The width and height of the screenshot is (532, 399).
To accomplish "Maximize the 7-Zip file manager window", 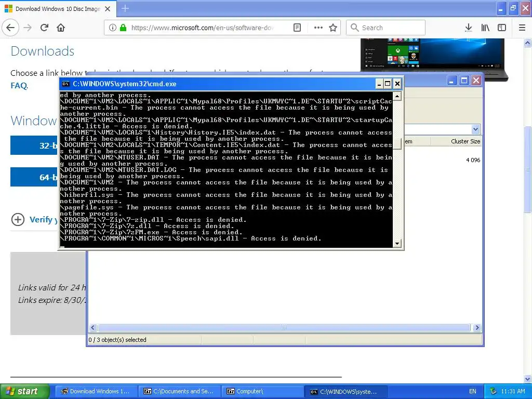I will click(464, 81).
